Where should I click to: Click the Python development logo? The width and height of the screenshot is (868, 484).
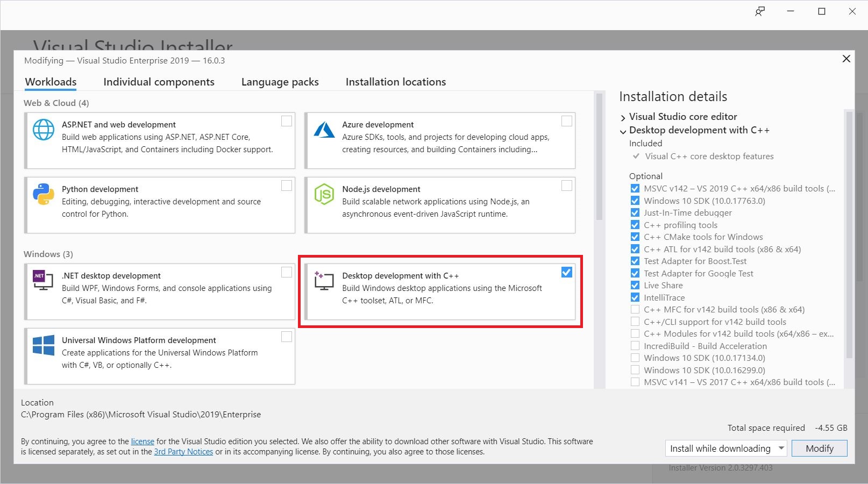[43, 194]
